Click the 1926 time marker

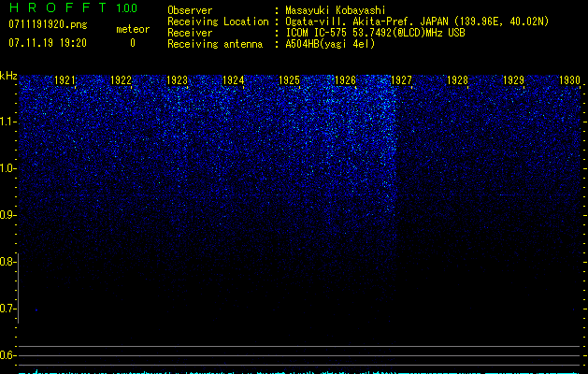[345, 80]
